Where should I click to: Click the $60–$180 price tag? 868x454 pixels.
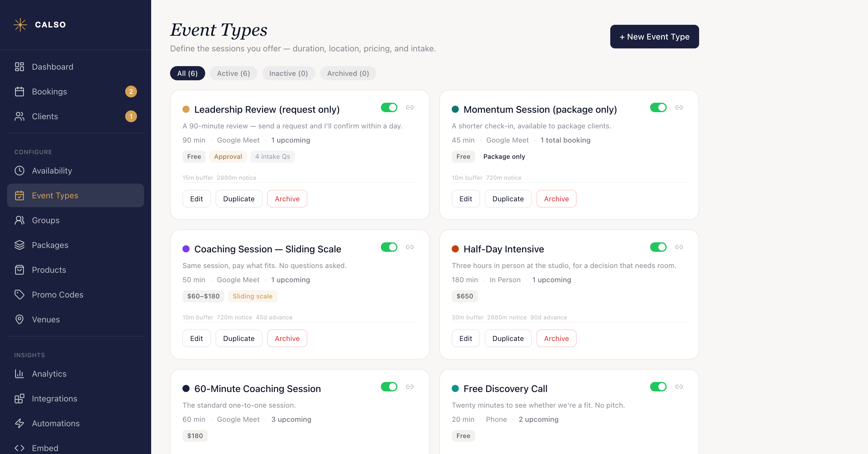(203, 296)
